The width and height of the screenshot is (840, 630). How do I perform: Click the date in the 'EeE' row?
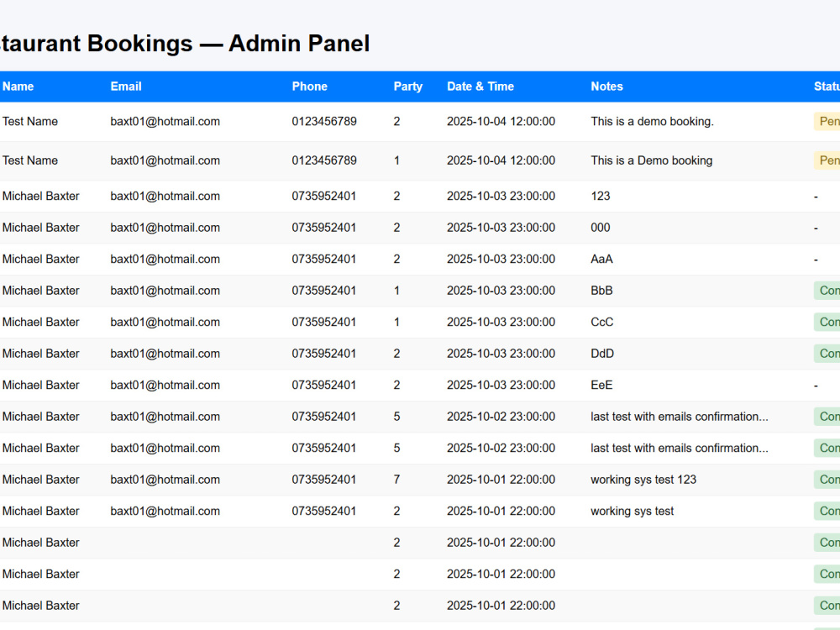coord(501,386)
